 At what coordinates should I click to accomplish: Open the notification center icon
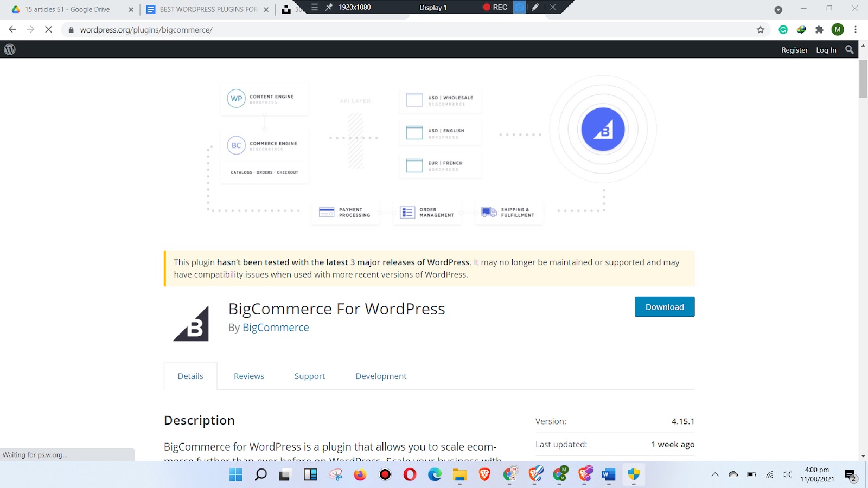tap(850, 476)
